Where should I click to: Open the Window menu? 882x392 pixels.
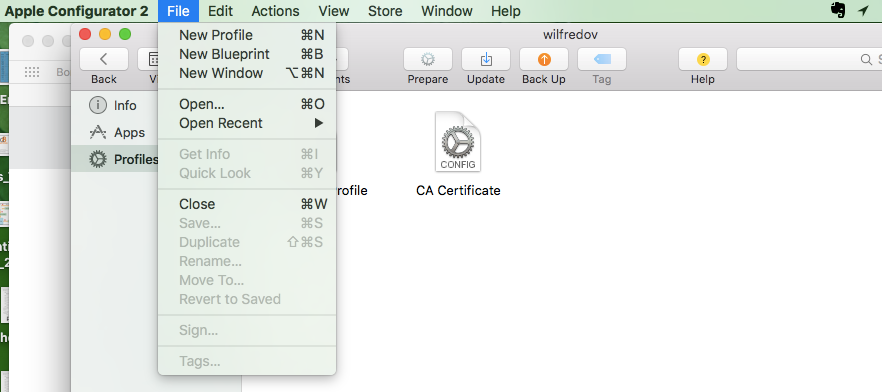tap(447, 11)
